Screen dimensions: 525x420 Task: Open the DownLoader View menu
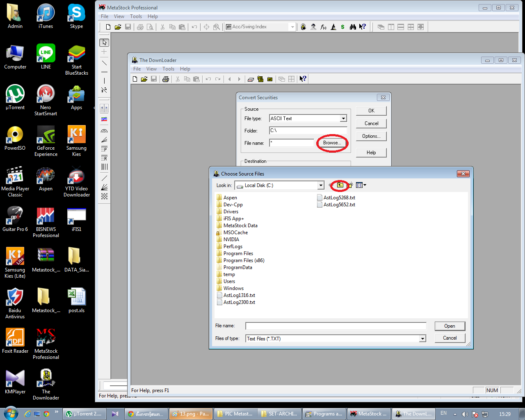coord(151,69)
